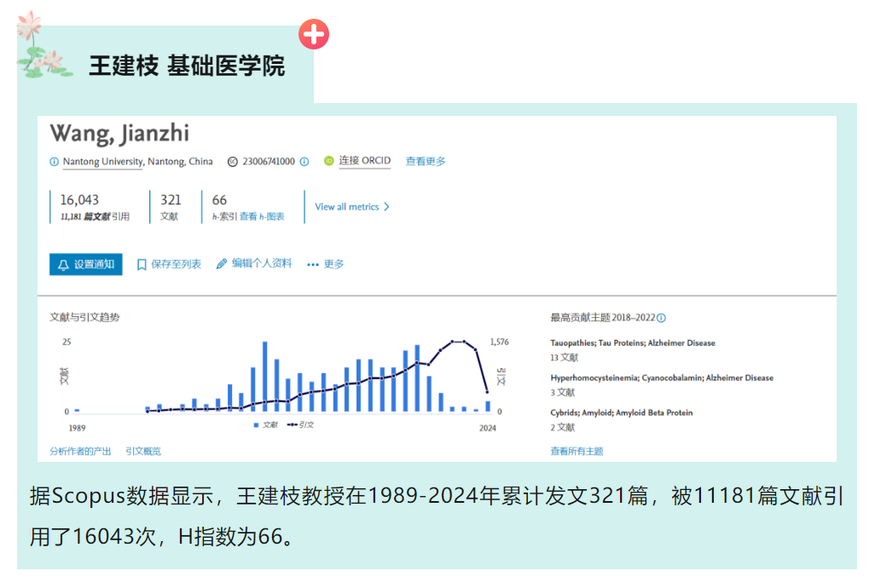Click the 文献 blue legend swatch

tap(256, 424)
